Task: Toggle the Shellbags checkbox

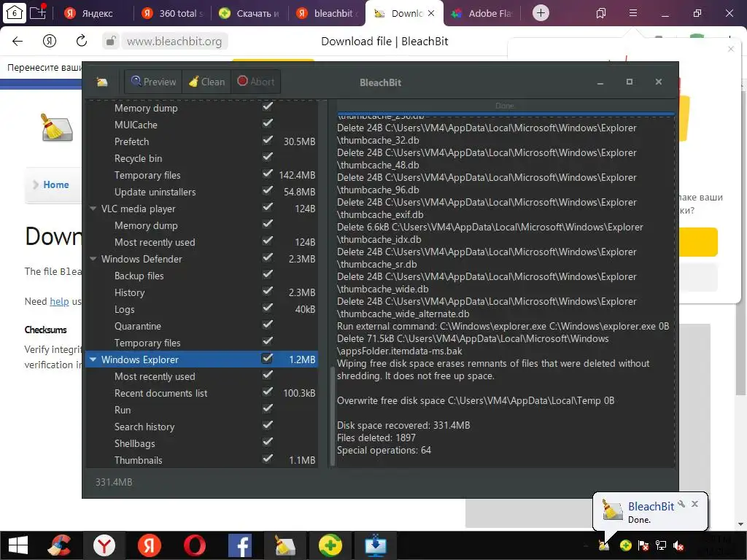Action: tap(268, 443)
